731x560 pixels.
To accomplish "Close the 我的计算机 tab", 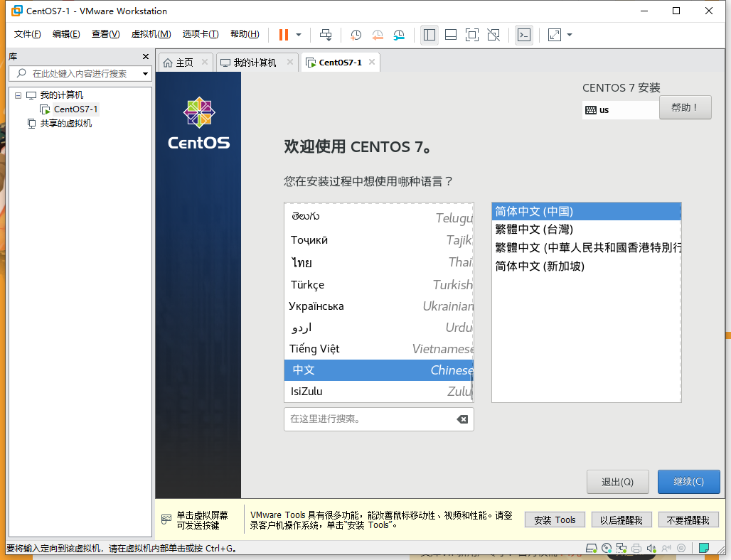I will (290, 62).
